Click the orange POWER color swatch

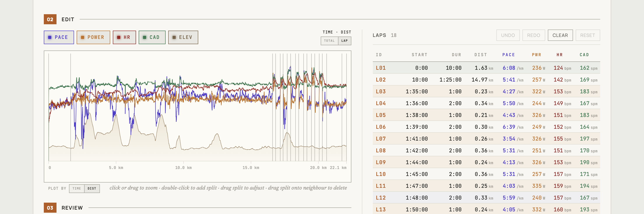(x=83, y=37)
